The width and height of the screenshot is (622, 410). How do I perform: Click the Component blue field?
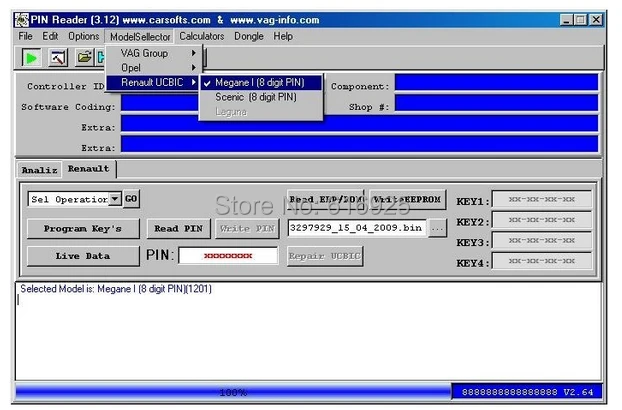point(496,82)
